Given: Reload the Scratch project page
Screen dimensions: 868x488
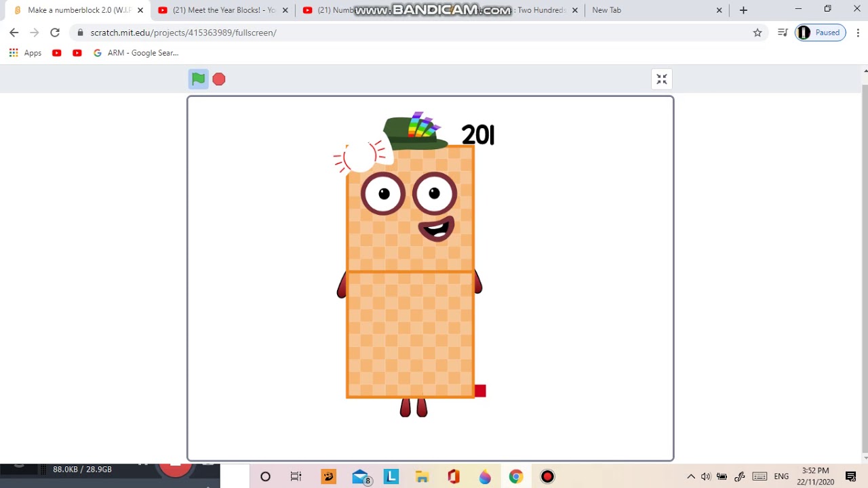Looking at the screenshot, I should 55,33.
